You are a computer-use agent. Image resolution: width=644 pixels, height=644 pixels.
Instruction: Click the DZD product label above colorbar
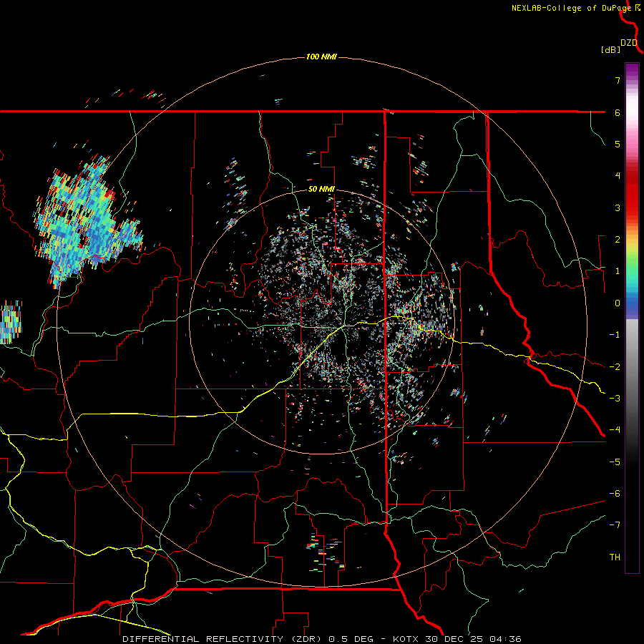(x=629, y=43)
